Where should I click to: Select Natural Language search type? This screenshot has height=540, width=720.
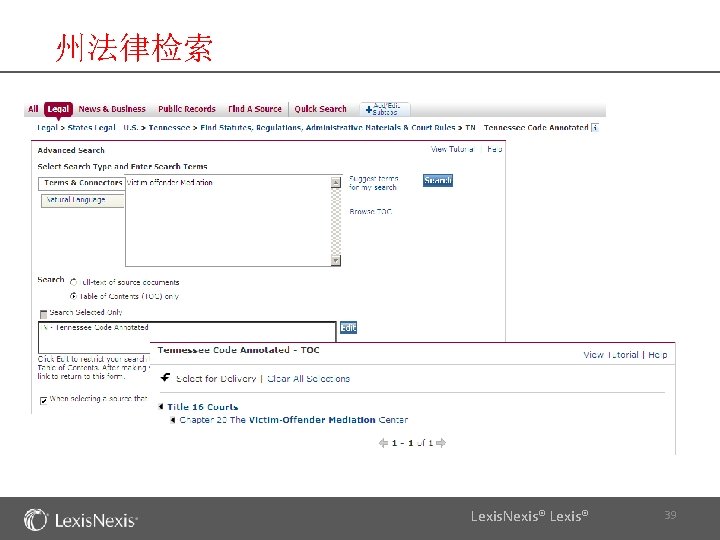coord(83,201)
